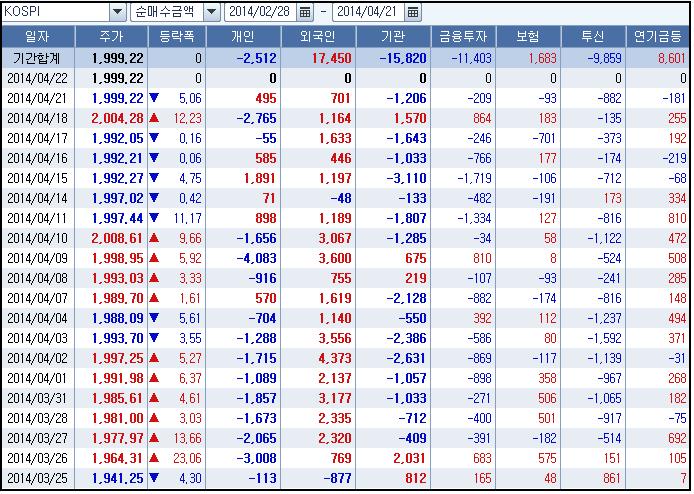Select foreigner total value 17,450
Image resolution: width=694 pixels, height=494 pixels.
332,58
